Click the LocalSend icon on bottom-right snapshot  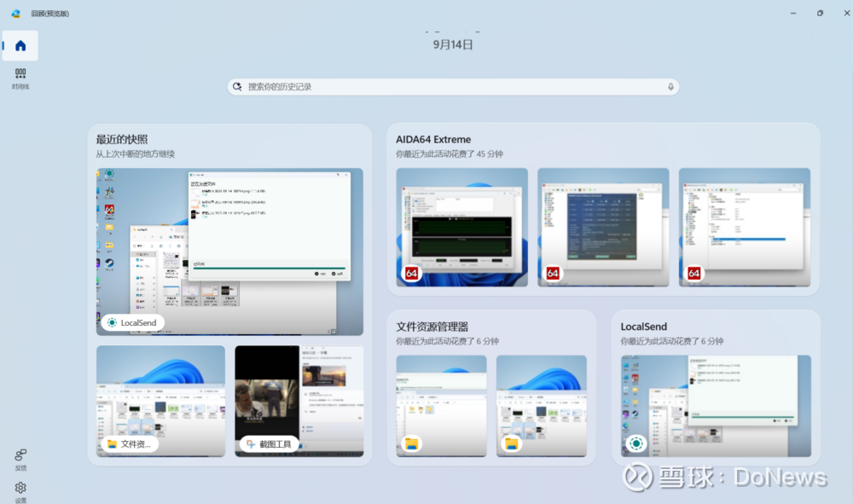click(x=635, y=444)
